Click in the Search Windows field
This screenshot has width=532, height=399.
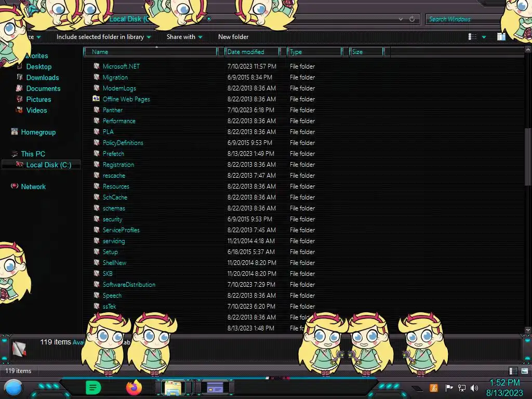463,19
